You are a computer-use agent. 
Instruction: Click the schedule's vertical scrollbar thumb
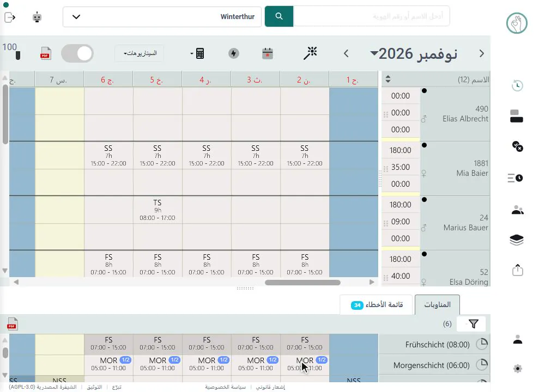pyautogui.click(x=5, y=114)
